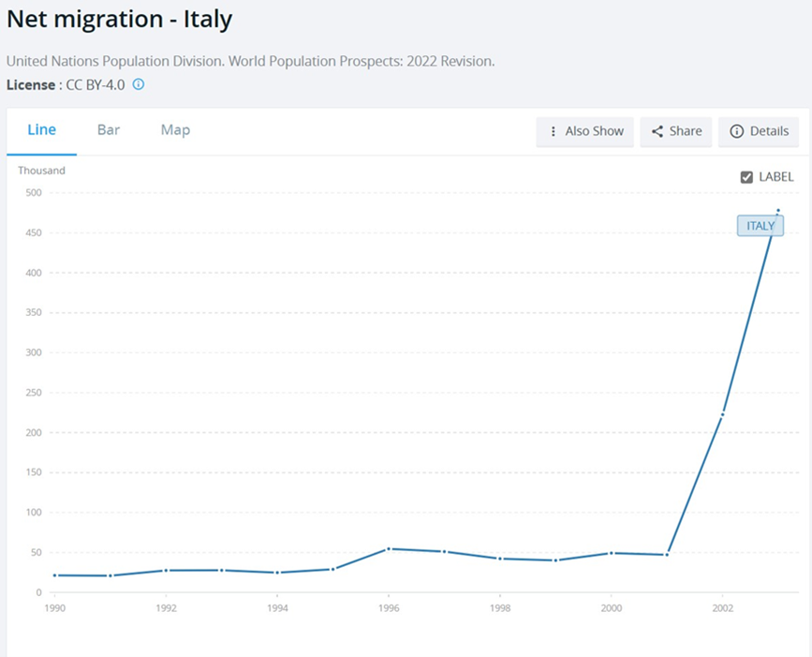Click the info icon beside CC BY-4.0

(x=139, y=84)
